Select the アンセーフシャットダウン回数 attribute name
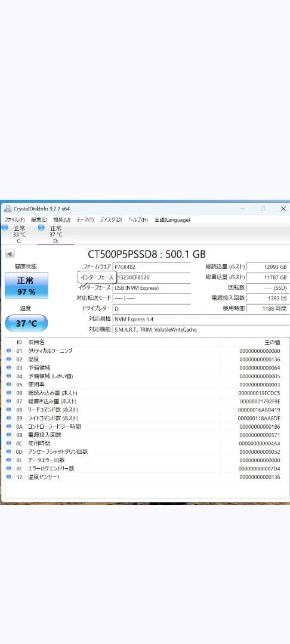Screen dimensions: 290x644 (x=57, y=452)
